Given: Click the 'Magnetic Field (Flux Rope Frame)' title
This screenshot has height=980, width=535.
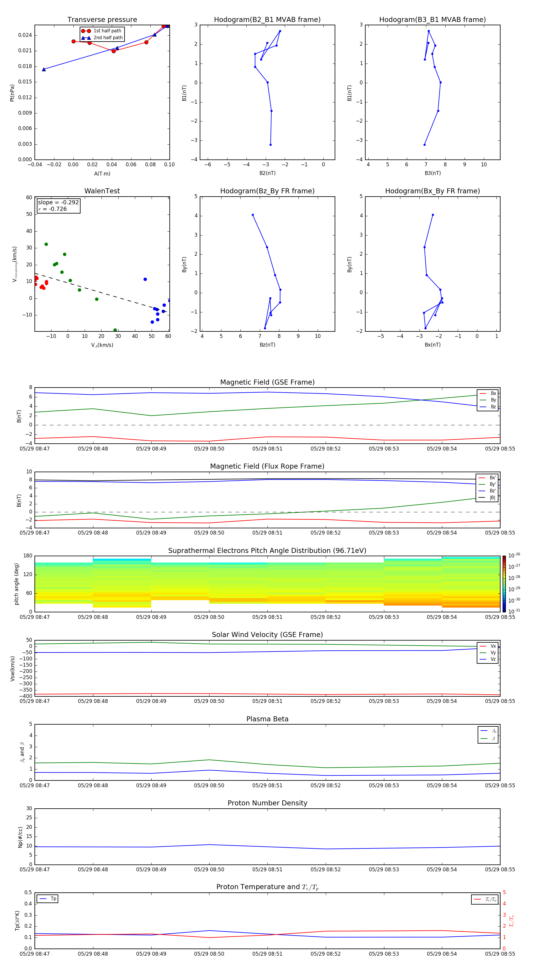Looking at the screenshot, I should pos(267,467).
